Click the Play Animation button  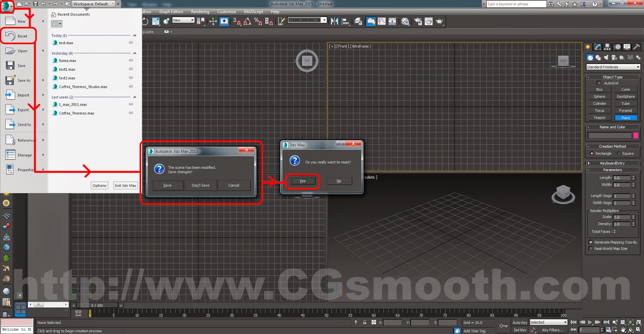pyautogui.click(x=590, y=322)
